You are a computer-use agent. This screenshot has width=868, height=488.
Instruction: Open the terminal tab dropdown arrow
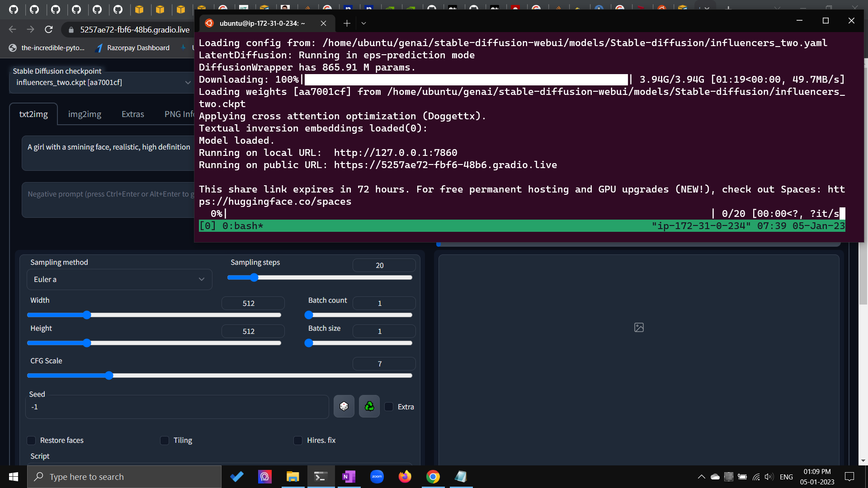pyautogui.click(x=363, y=23)
